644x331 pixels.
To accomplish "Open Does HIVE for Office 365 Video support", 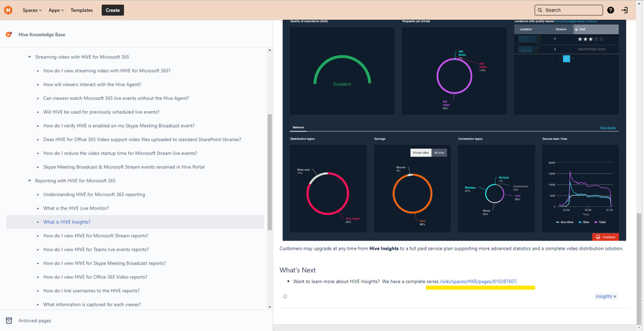I will [x=142, y=139].
